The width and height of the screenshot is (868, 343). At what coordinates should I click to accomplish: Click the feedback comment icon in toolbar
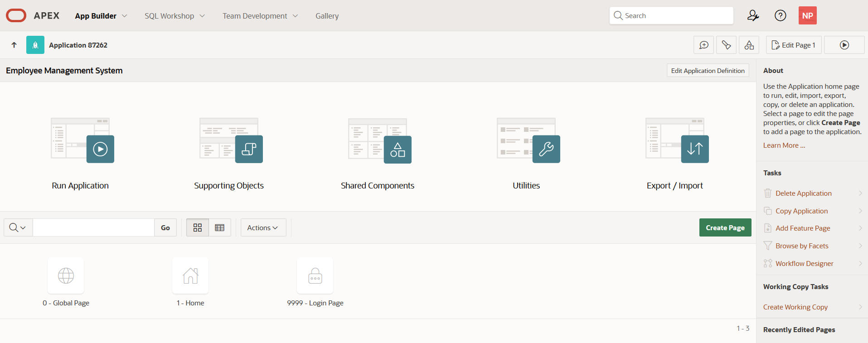coord(704,45)
